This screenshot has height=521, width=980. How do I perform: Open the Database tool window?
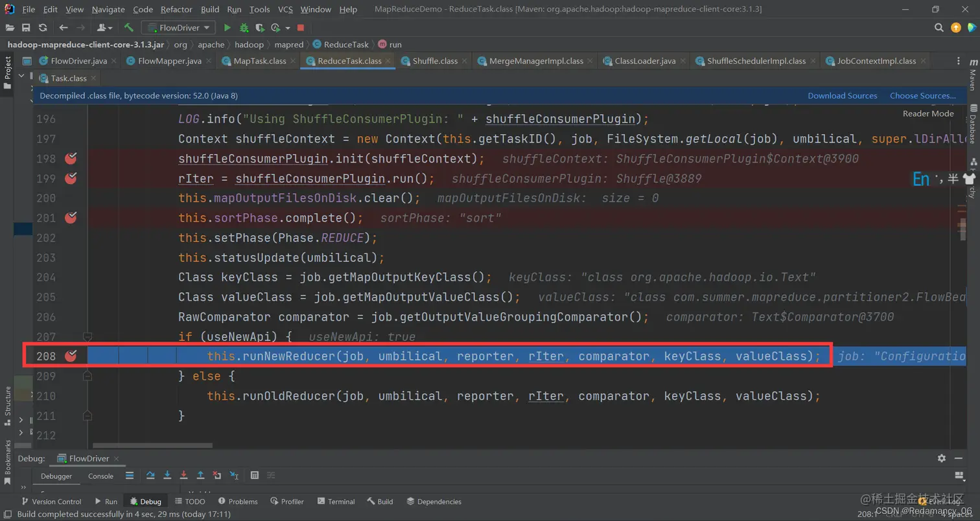coord(973,123)
